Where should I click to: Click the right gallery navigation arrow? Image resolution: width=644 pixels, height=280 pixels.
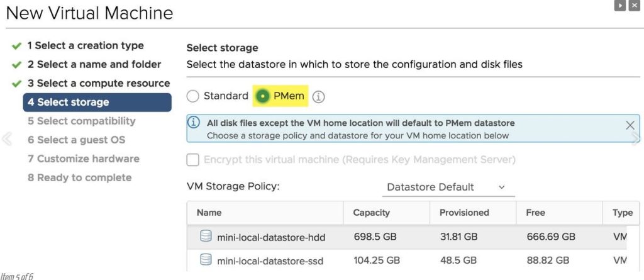pyautogui.click(x=636, y=139)
